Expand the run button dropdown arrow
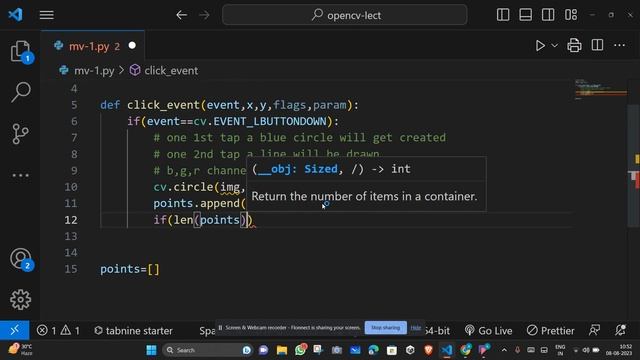Viewport: 640px width, 360px height. click(554, 46)
